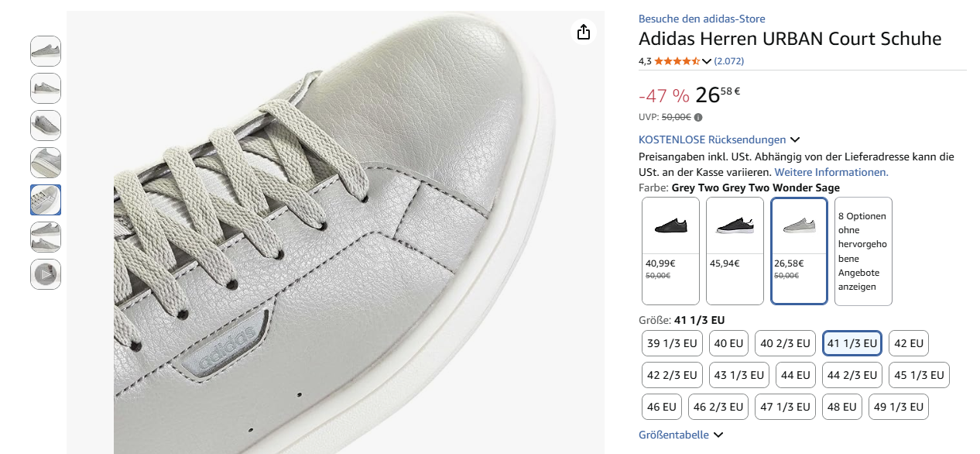Click the share icon on product image

point(584,32)
